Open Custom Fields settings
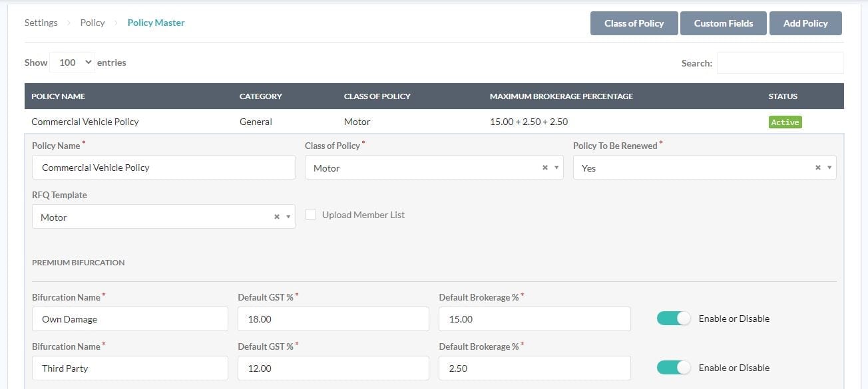The width and height of the screenshot is (868, 389). (723, 23)
